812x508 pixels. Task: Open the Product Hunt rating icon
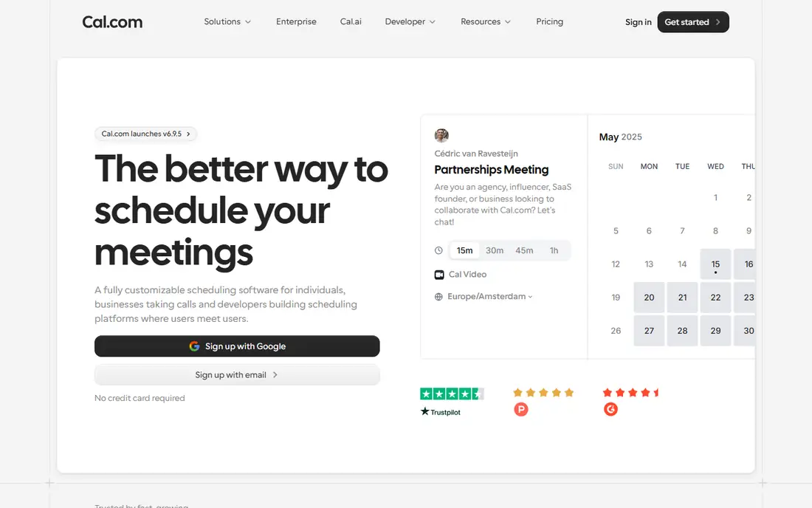[521, 410]
